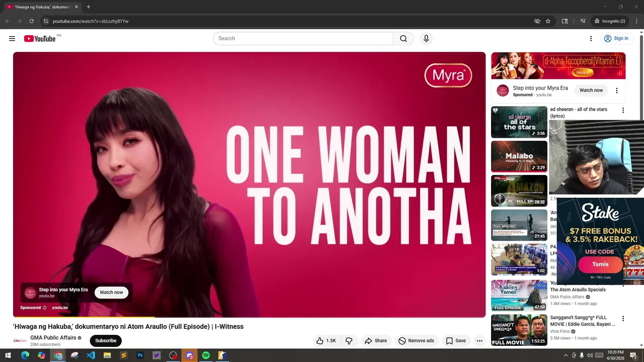Play the Malabo video thumbnail
644x362 pixels.
(519, 156)
